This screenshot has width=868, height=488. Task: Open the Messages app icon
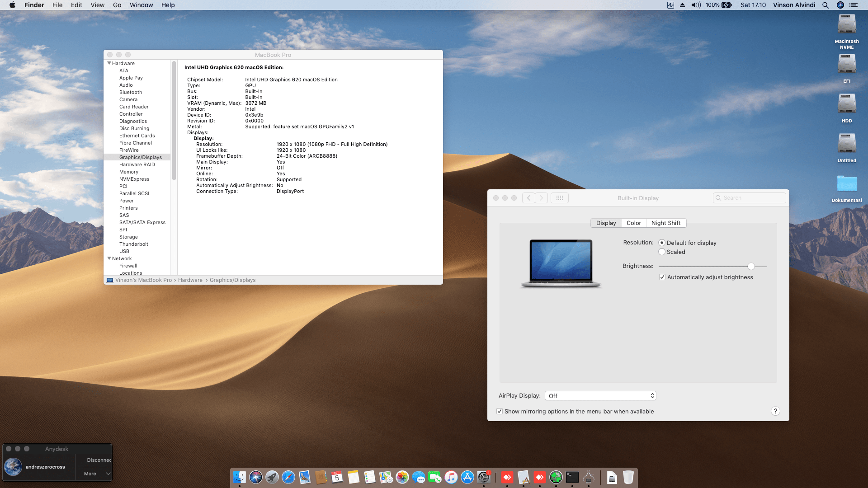click(x=419, y=477)
